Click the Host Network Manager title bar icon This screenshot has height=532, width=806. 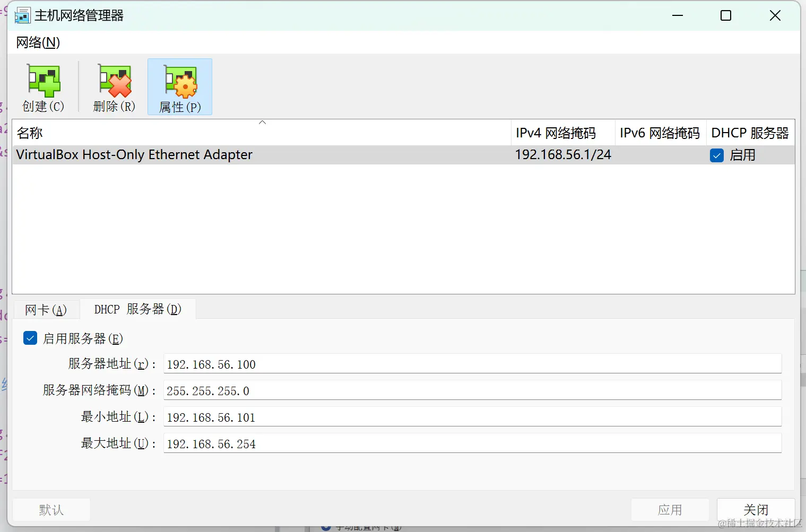point(22,16)
